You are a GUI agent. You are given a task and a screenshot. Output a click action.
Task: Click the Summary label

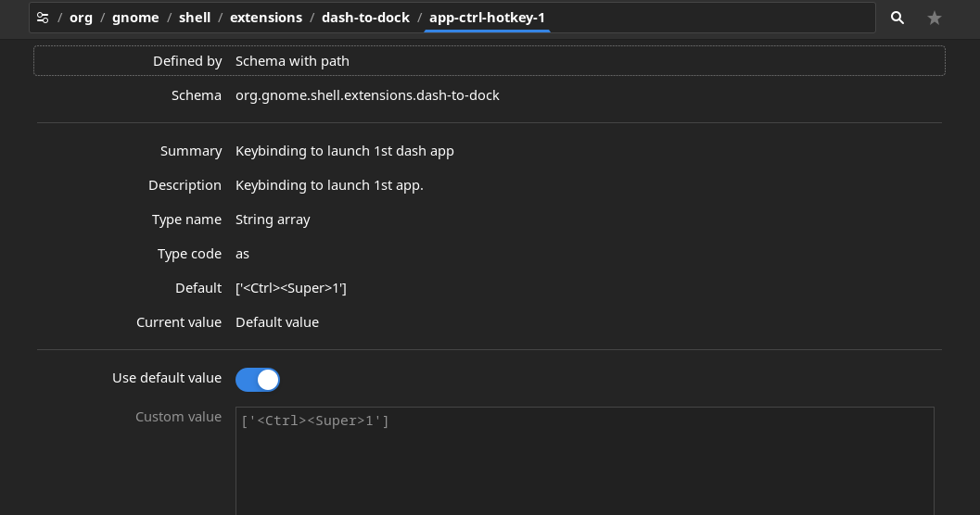[x=191, y=151]
